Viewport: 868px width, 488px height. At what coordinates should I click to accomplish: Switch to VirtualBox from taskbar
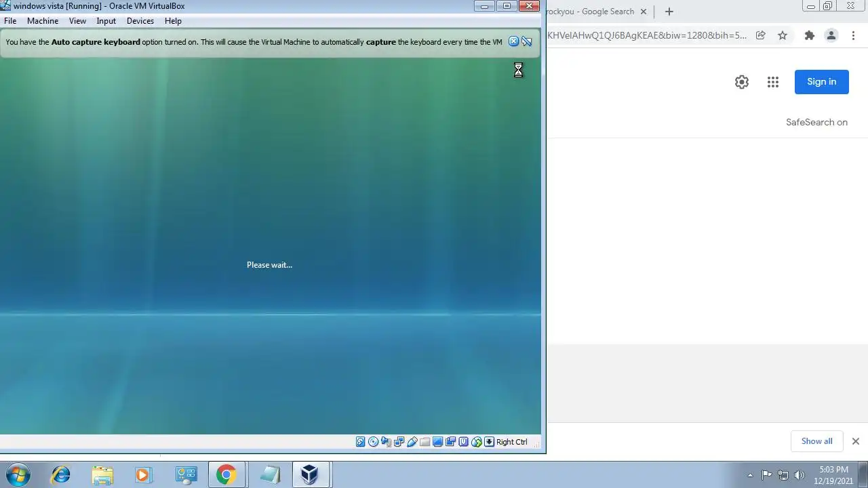tap(310, 474)
